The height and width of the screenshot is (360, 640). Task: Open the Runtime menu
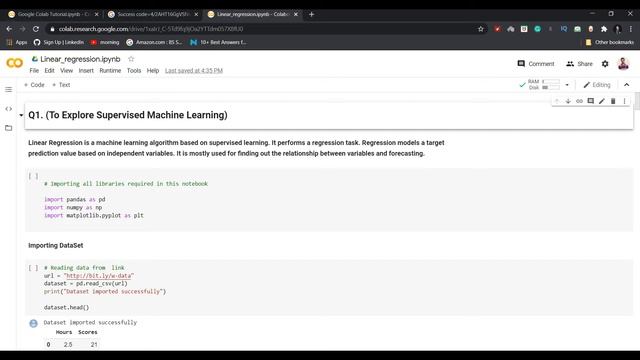(x=110, y=71)
